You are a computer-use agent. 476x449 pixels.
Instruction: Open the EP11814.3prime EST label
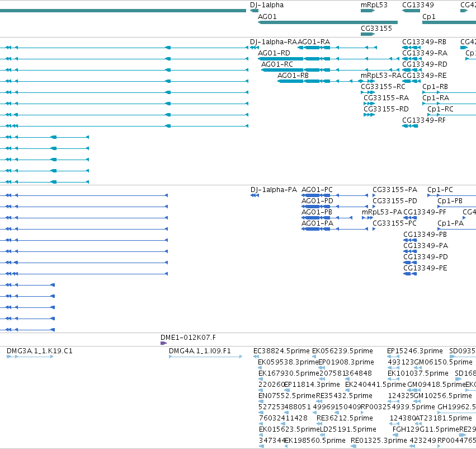(312, 384)
